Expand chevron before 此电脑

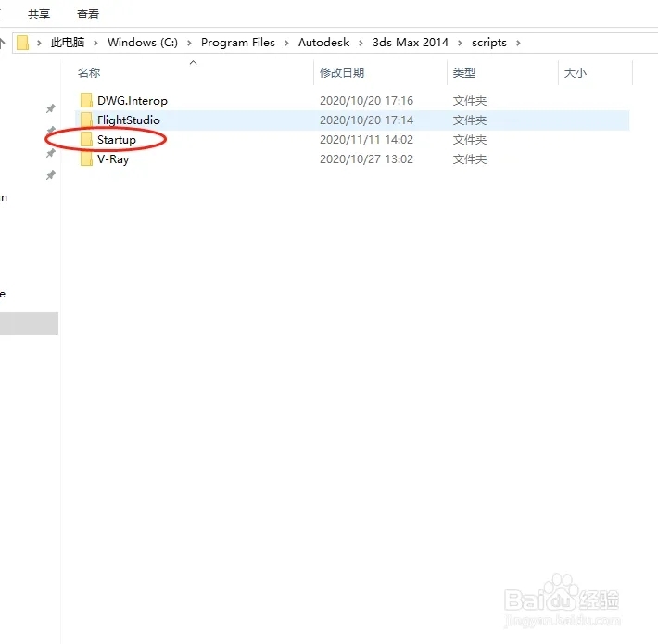39,43
